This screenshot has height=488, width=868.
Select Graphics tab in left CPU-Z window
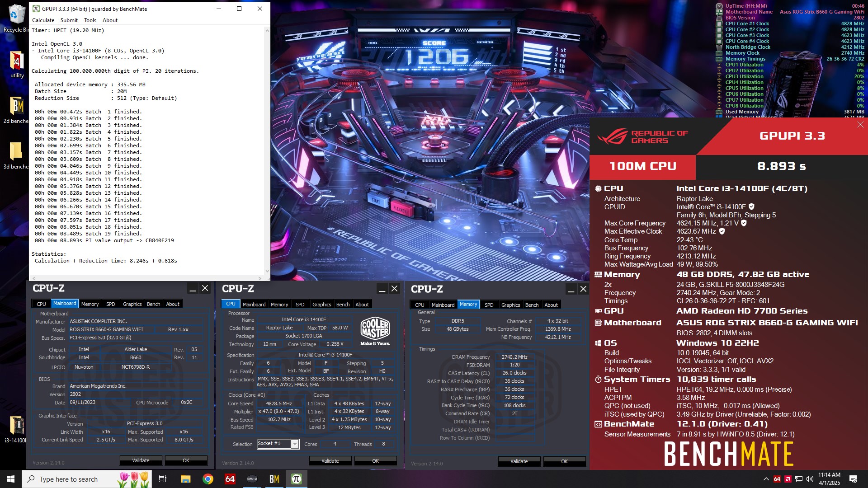132,304
